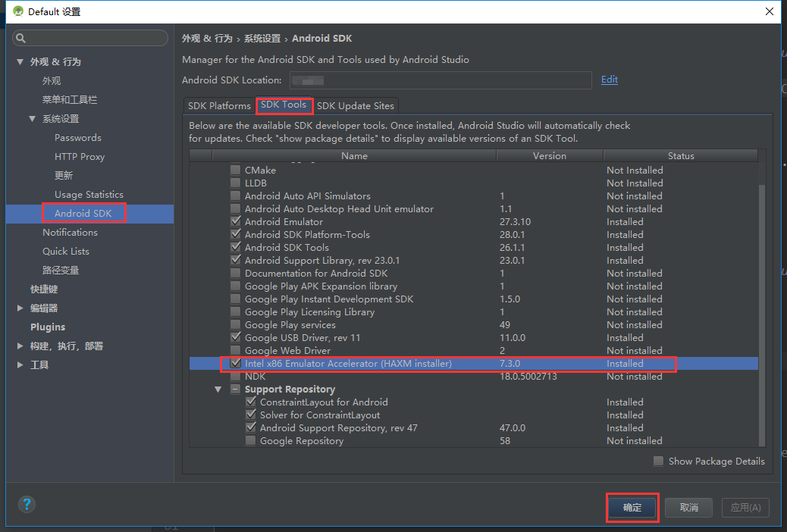
Task: Click 系统设置 in the breadcrumb
Action: pyautogui.click(x=262, y=39)
